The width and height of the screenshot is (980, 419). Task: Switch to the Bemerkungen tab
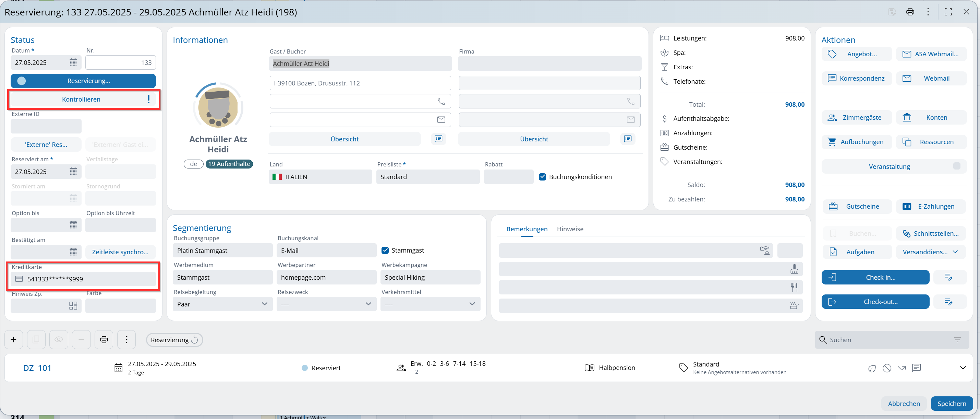pyautogui.click(x=527, y=229)
